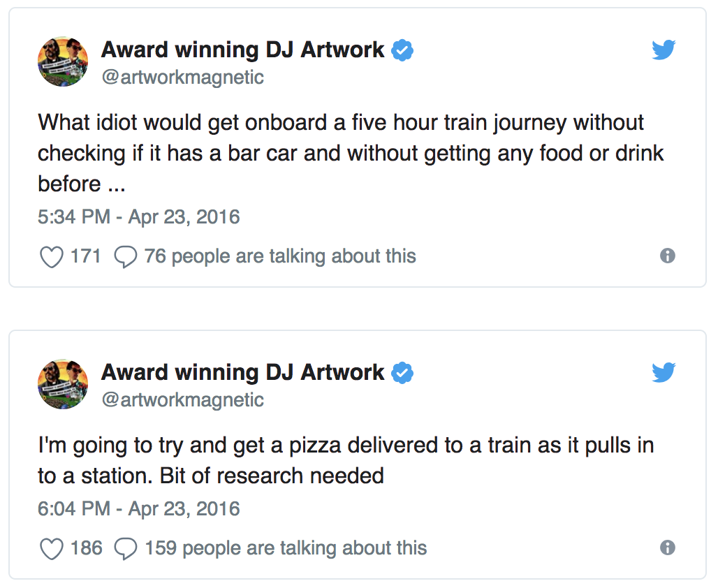711x588 pixels.
Task: Open tweet text about pizza delivered to train
Action: tap(346, 461)
